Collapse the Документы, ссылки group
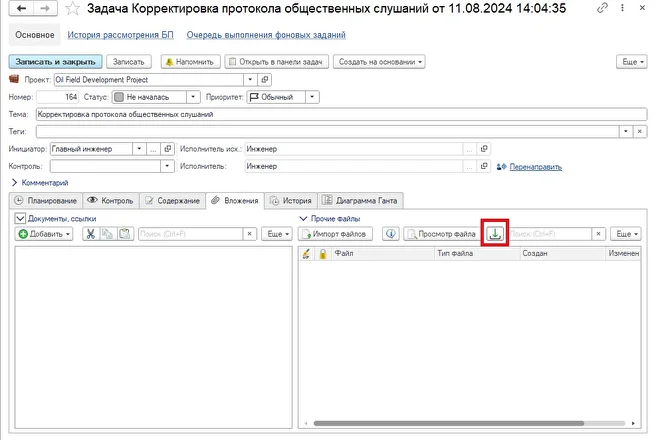 (20, 217)
